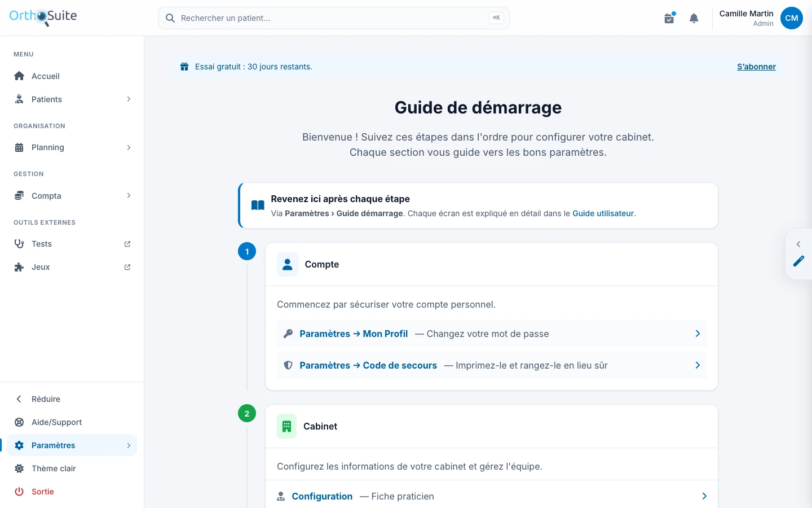812x508 pixels.
Task: Click the Aide/Support lifebuoy icon
Action: 19,422
